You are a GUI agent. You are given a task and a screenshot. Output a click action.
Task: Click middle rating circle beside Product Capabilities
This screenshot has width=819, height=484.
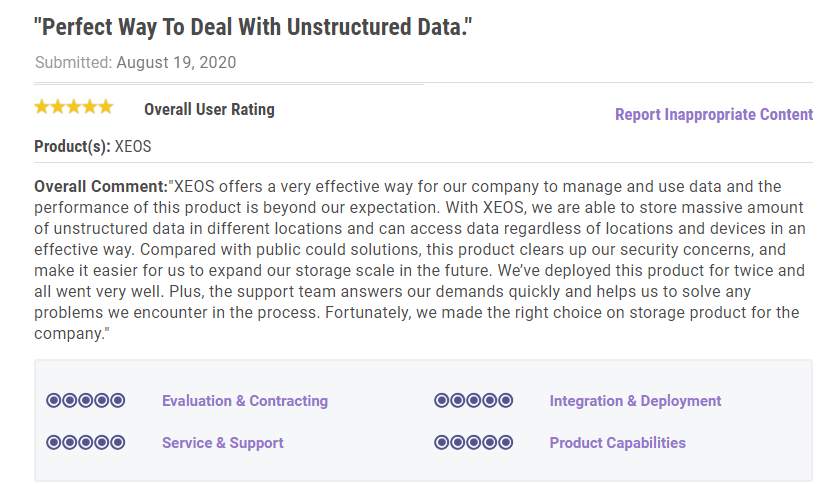[x=474, y=443]
